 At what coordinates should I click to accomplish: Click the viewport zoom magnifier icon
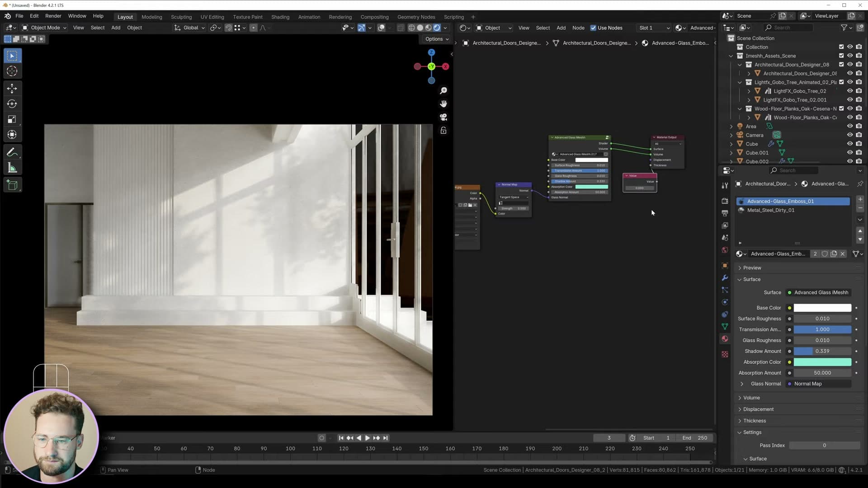tap(443, 91)
